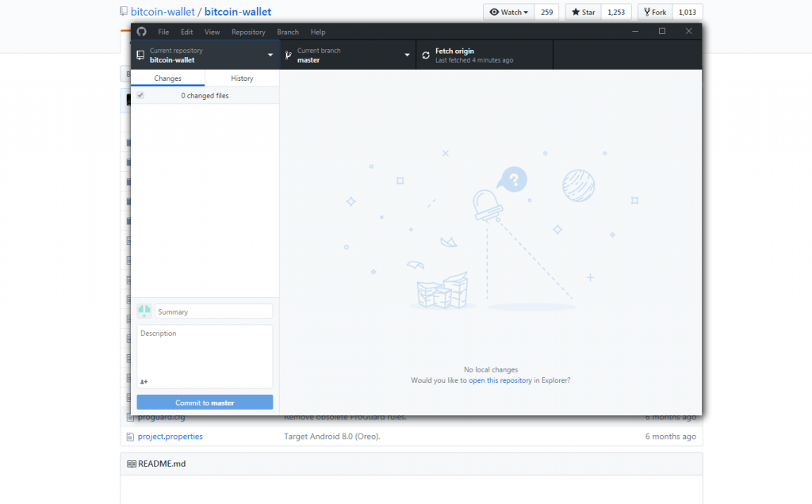812x504 pixels.
Task: Click the 1,253 stargazers count
Action: (x=616, y=12)
